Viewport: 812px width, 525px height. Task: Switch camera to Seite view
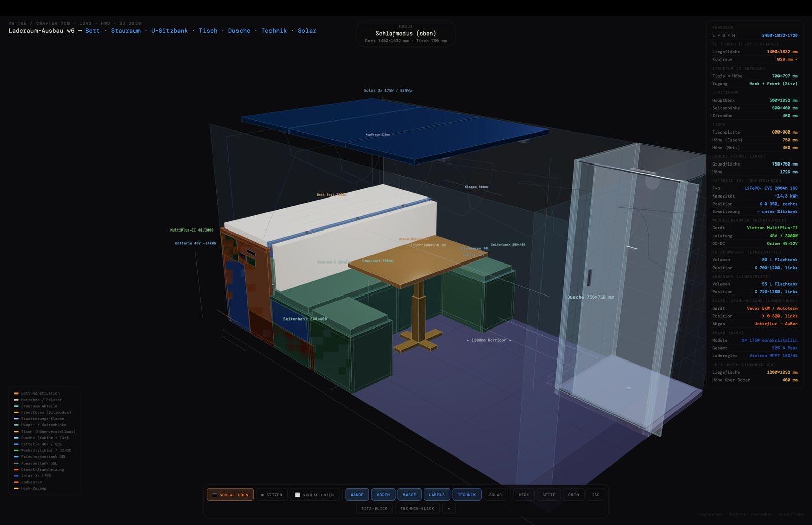tap(549, 495)
